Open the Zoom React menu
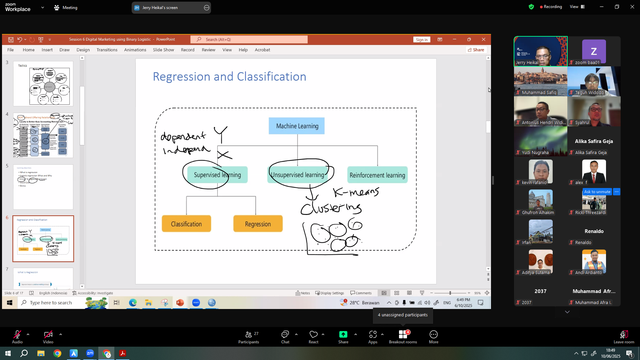This screenshot has height=360, width=640. [313, 336]
